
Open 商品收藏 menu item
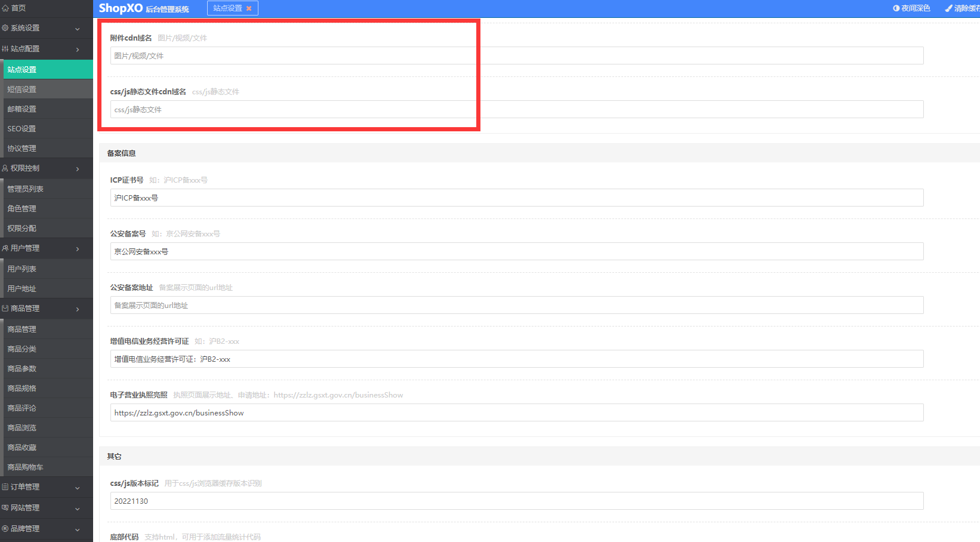pos(48,447)
